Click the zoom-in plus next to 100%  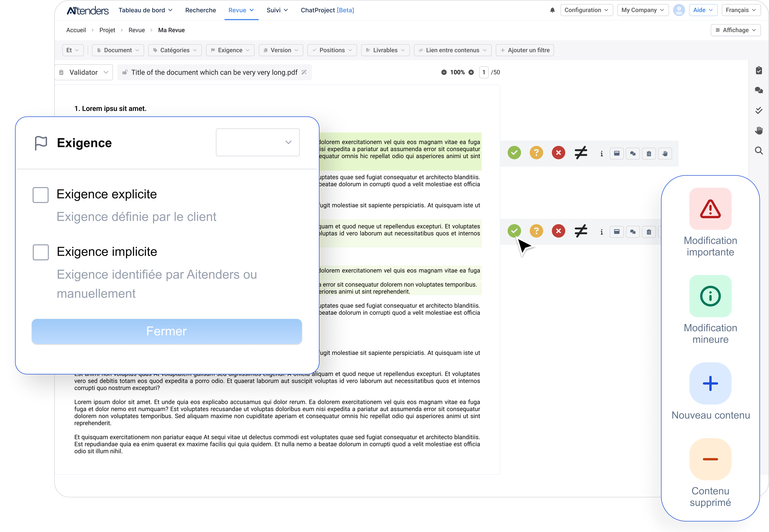tap(471, 72)
